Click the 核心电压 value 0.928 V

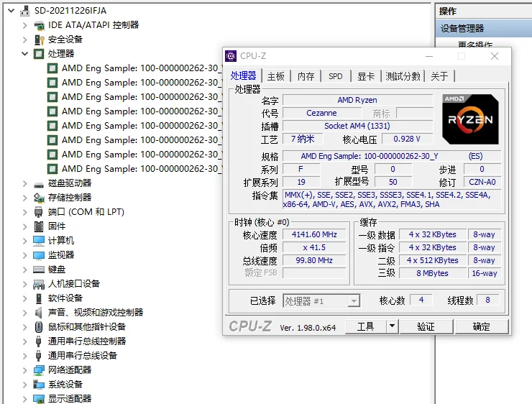[407, 139]
